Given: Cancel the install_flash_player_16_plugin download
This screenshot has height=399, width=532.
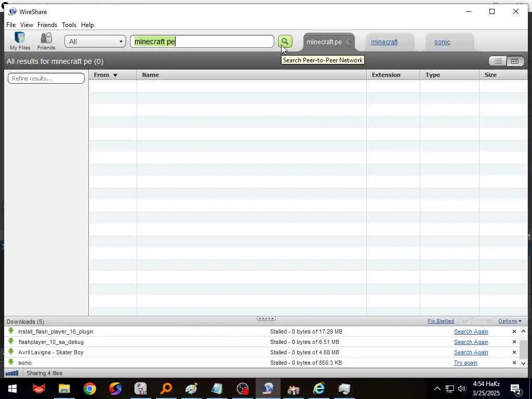Looking at the screenshot, I should point(514,331).
